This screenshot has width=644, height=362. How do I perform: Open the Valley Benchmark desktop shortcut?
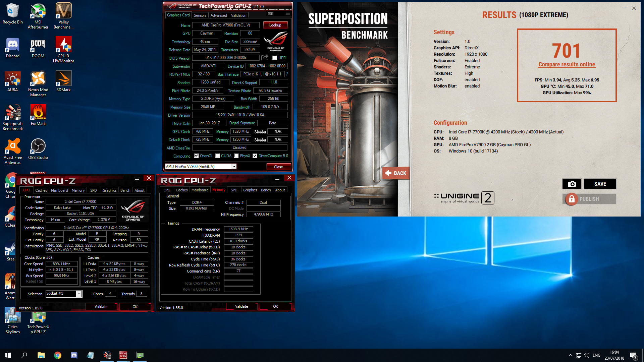[x=63, y=16]
